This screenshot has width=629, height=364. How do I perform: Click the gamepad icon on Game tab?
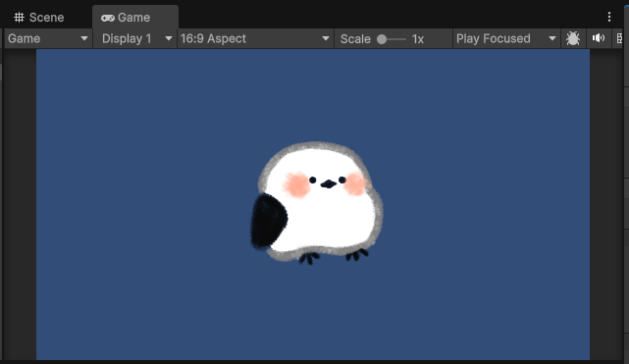point(108,18)
